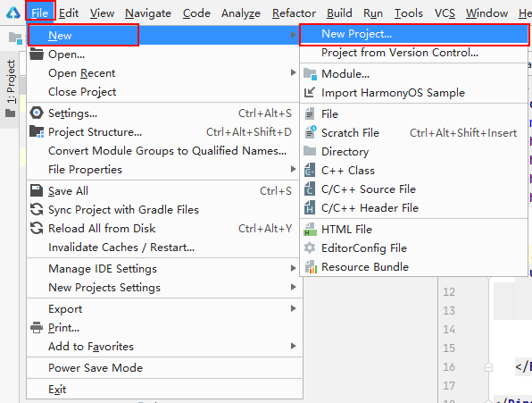
Task: Open the Analyze menu
Action: [x=241, y=13]
